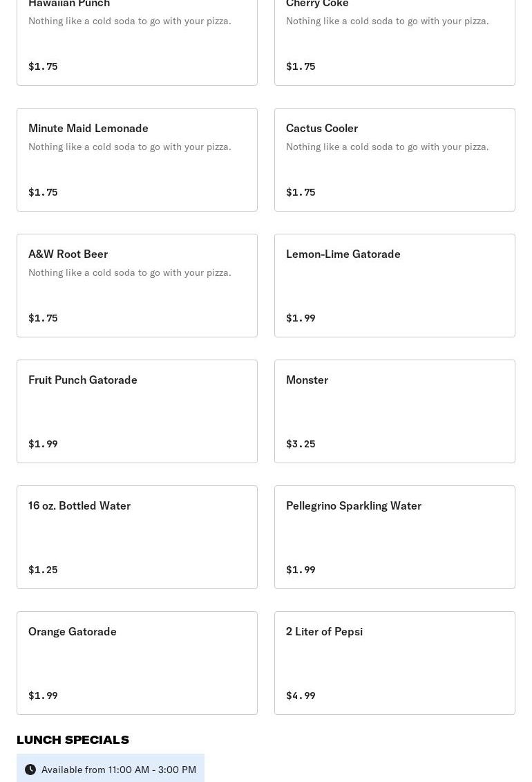Open Pellegrino Sparkling Water item
This screenshot has height=782, width=532.
(395, 537)
